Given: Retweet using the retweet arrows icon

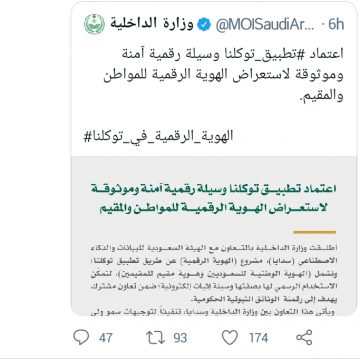Looking at the screenshot, I should (x=156, y=338).
